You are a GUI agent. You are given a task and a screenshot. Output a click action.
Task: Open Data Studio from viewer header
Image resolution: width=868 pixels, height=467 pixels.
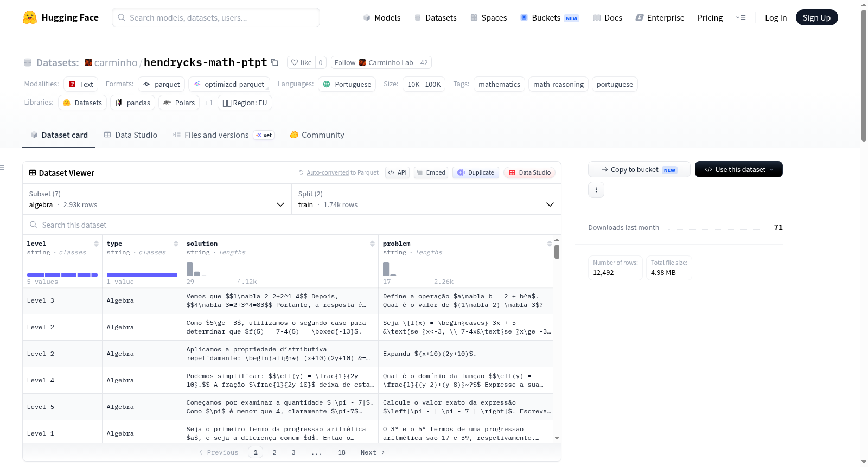pos(529,172)
